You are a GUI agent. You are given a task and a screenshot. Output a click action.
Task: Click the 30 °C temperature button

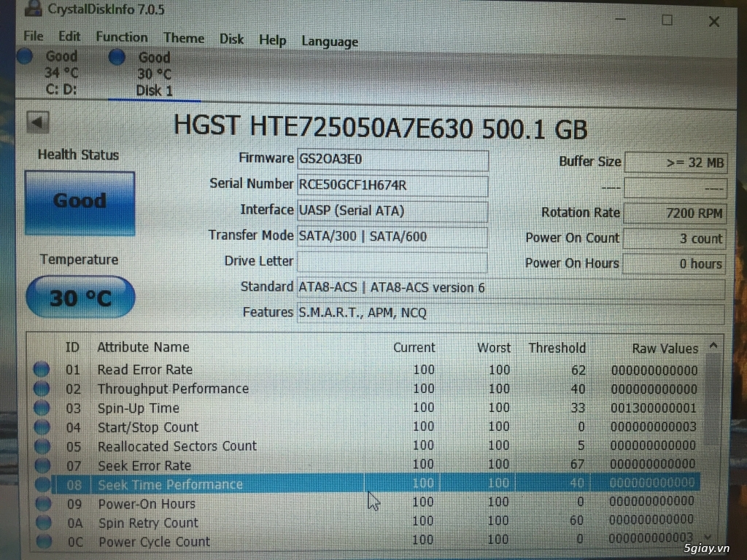[x=80, y=297]
